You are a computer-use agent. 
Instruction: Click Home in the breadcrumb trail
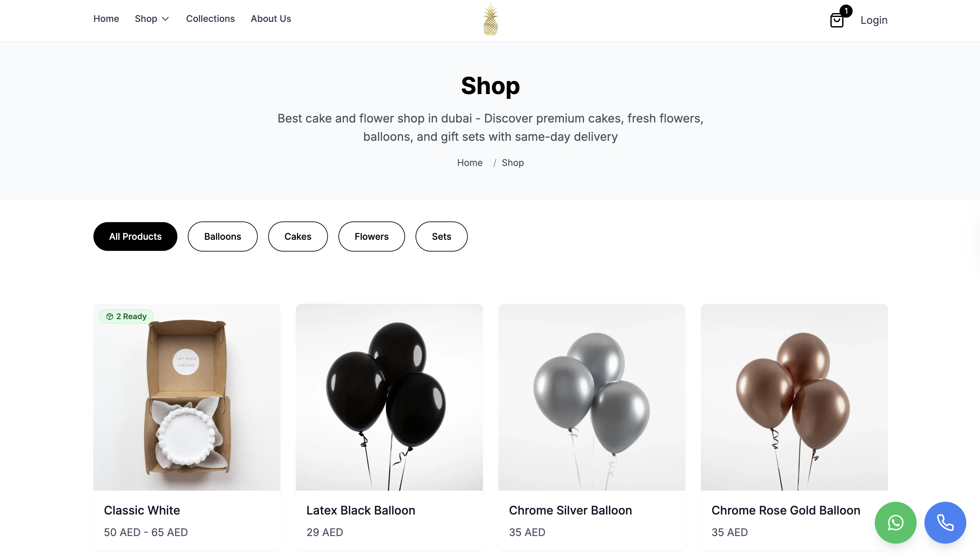point(469,163)
